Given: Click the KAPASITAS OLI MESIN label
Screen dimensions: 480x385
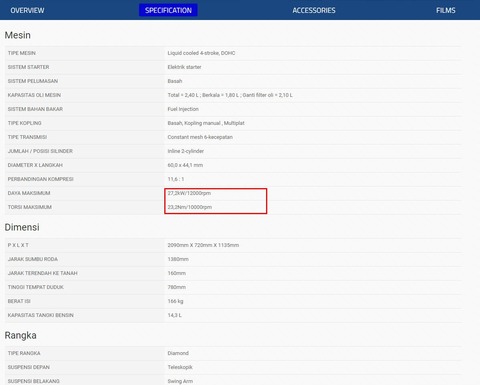Looking at the screenshot, I should point(34,95).
